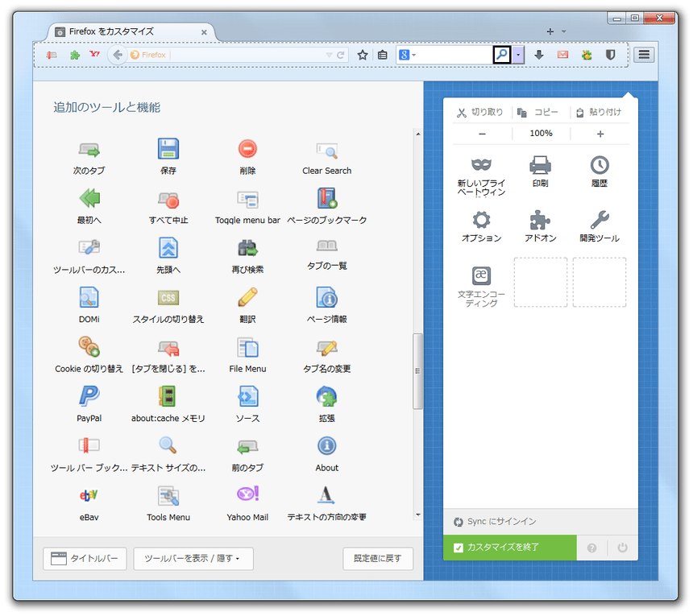This screenshot has height=616, width=693.
Task: Click the Toggle menu bar icon
Action: click(247, 200)
